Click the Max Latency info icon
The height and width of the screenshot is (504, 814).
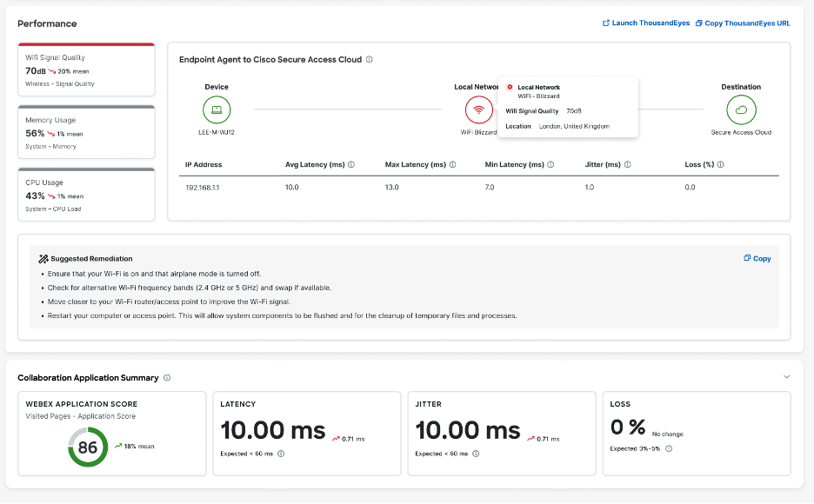tap(453, 164)
